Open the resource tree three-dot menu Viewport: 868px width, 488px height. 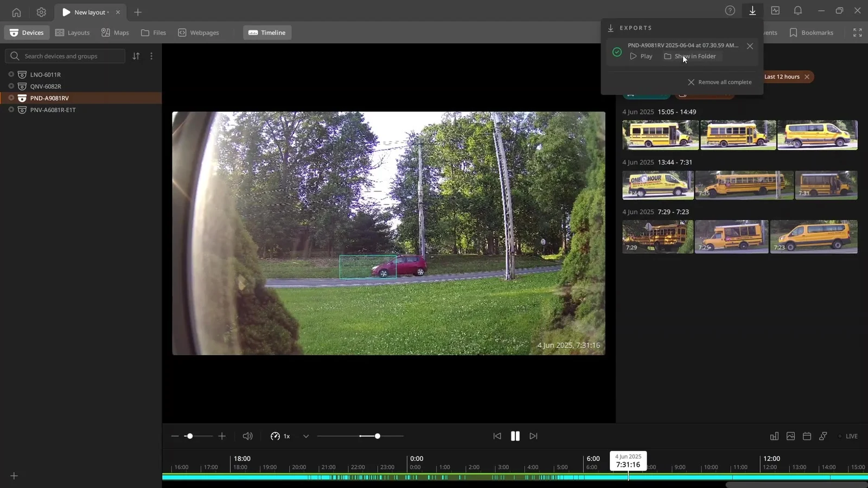tap(151, 56)
